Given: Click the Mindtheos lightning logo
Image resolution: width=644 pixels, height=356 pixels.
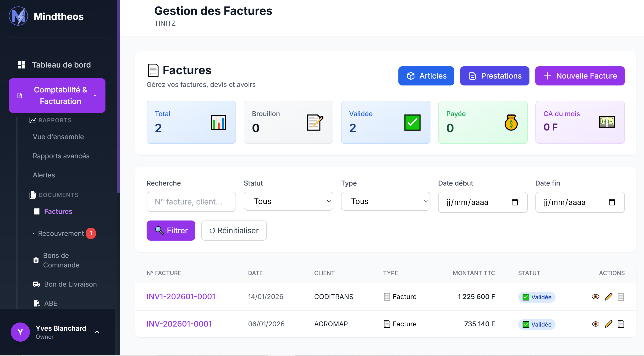Looking at the screenshot, I should pos(19,16).
